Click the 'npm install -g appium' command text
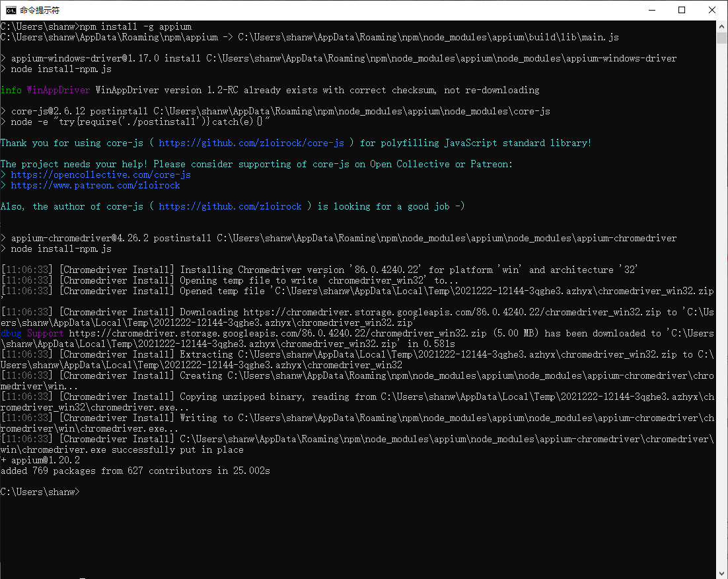Image resolution: width=728 pixels, height=579 pixels. coord(135,26)
